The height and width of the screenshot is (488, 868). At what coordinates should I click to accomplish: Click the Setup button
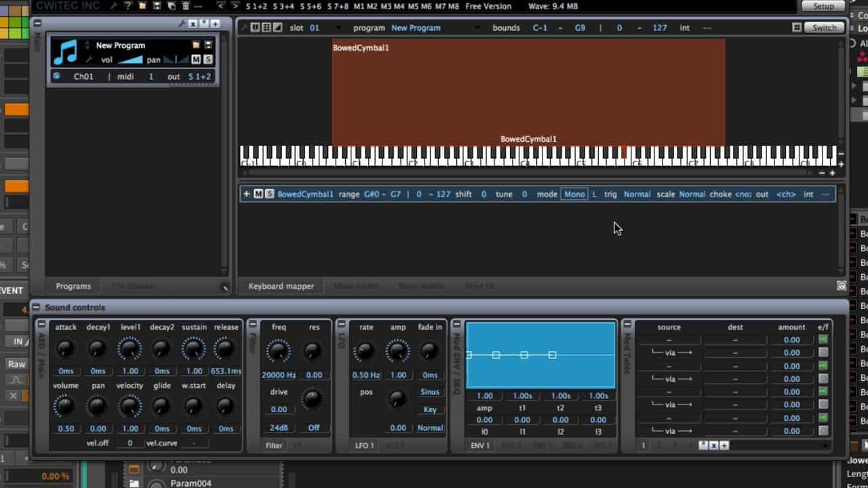823,6
